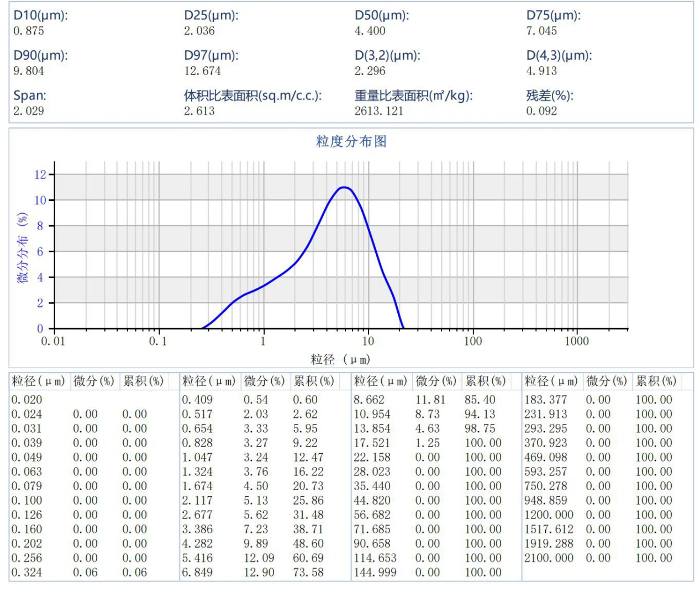700x594 pixels.
Task: Click the Span value 2.029
Action: [x=29, y=111]
